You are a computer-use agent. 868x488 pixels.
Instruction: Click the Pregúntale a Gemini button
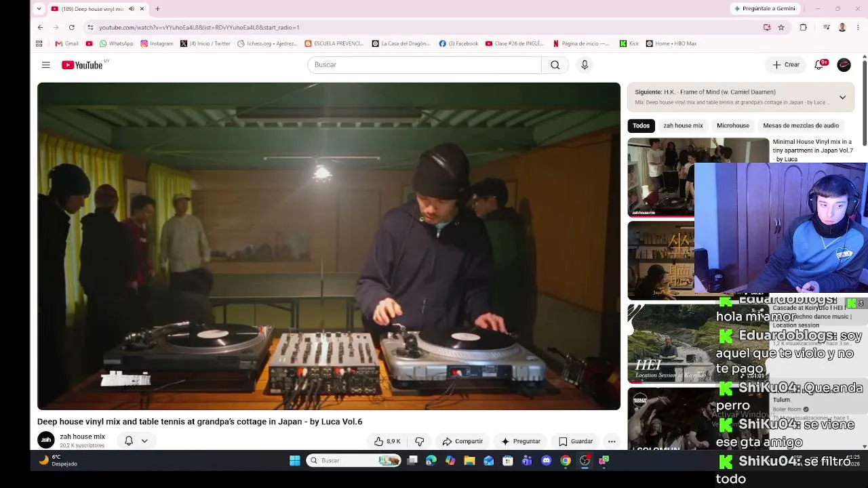[764, 9]
